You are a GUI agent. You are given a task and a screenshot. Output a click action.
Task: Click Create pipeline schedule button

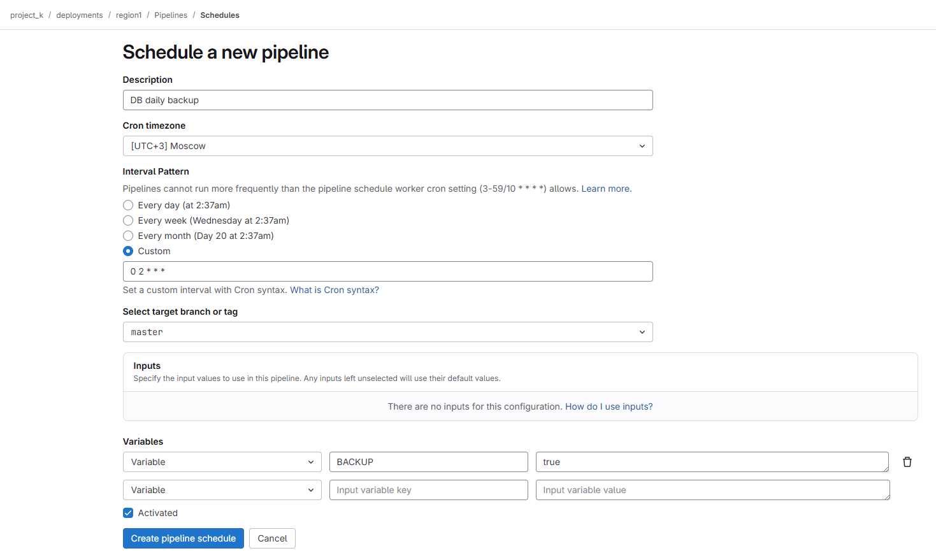183,538
